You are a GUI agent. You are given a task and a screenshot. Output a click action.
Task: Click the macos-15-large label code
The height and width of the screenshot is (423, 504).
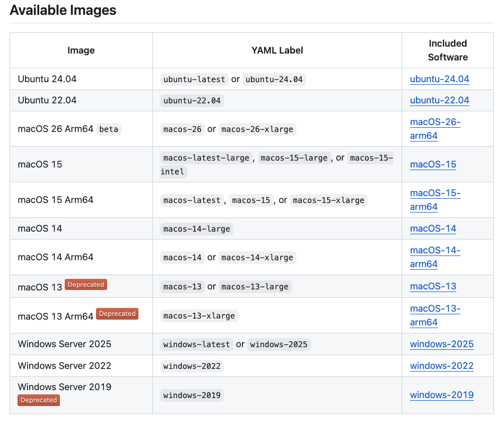tap(294, 158)
